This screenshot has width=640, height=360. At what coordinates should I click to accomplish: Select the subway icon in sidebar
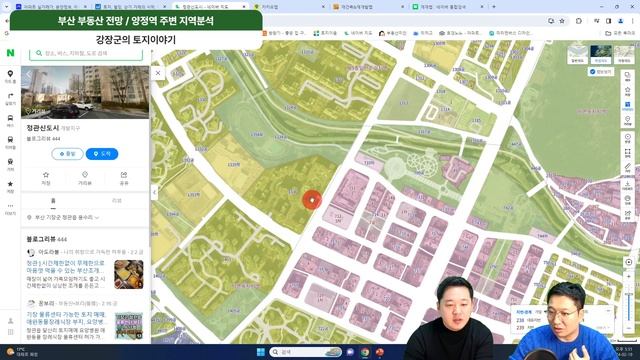(x=10, y=142)
